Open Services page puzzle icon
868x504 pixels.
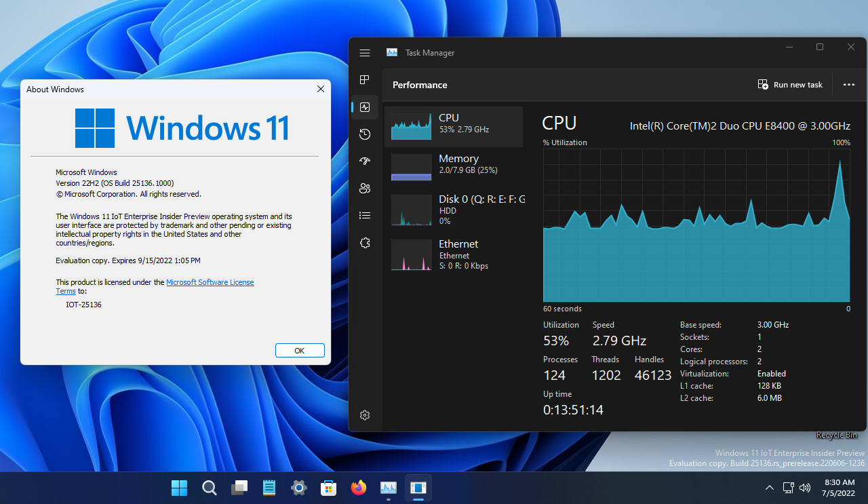(x=365, y=243)
